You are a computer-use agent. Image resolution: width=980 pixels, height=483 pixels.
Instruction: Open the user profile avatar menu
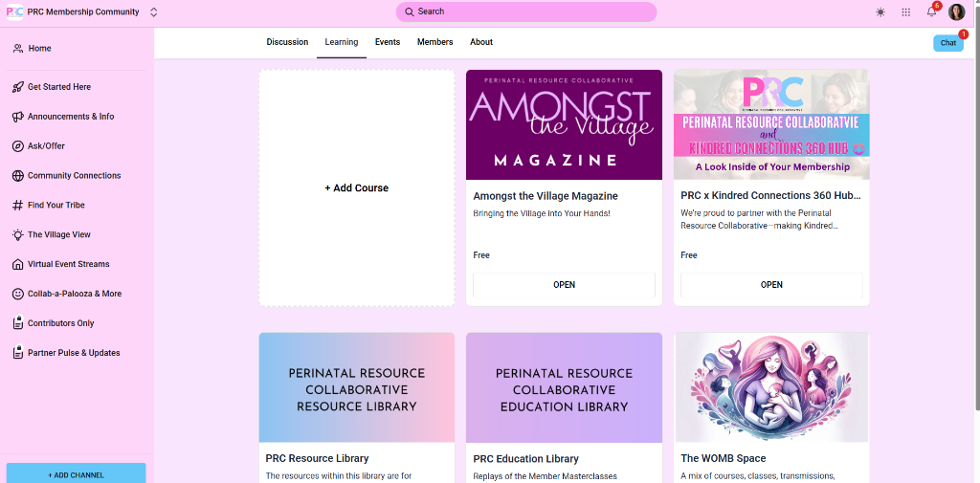pos(957,11)
